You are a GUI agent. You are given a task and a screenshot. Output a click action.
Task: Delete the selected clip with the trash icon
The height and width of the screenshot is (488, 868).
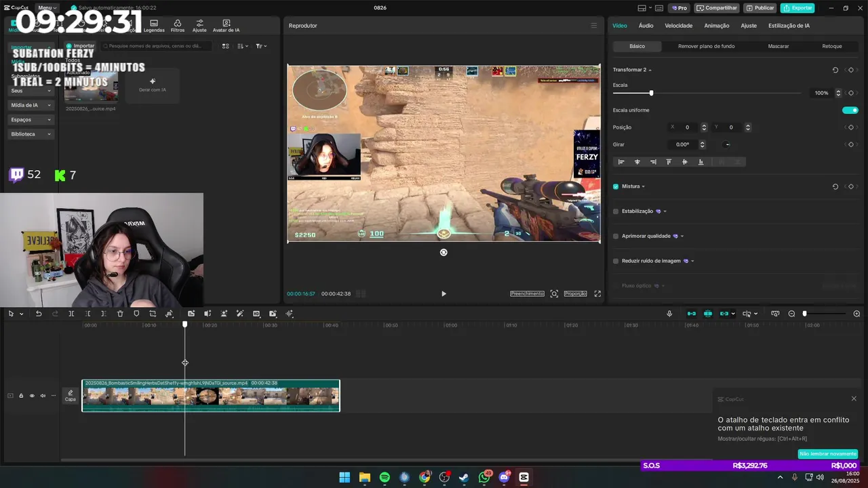(120, 314)
